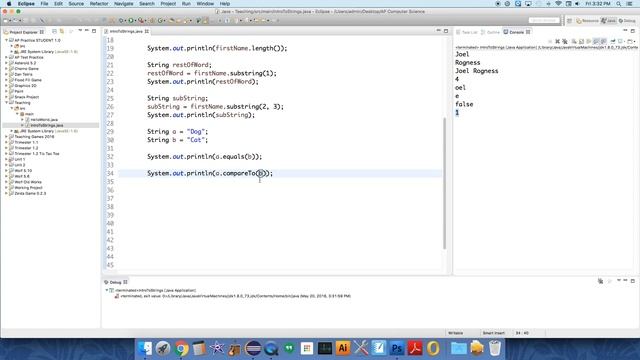Click the Quick Access search field
This screenshot has height=360, width=640.
tap(544, 20)
